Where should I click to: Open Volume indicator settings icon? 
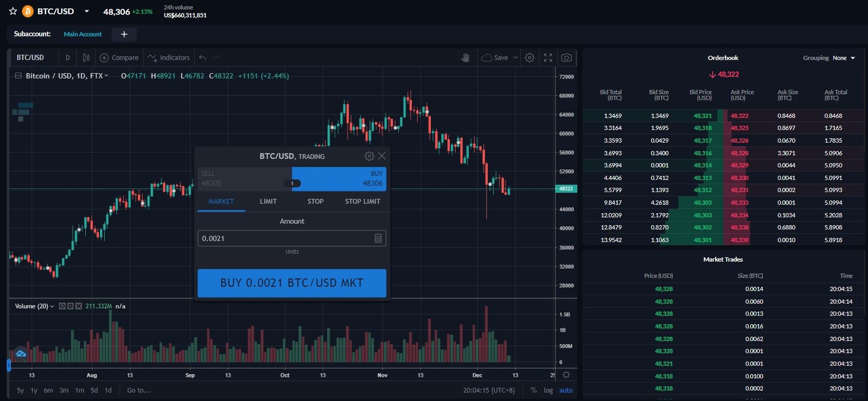(70, 306)
